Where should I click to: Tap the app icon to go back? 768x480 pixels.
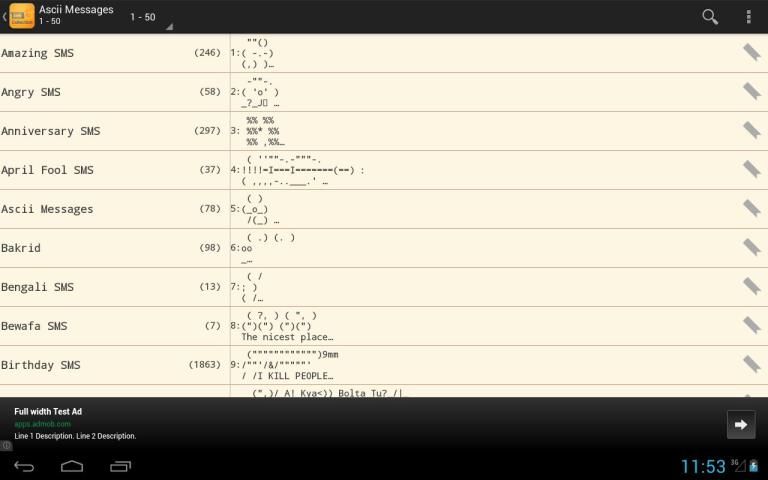(20, 16)
